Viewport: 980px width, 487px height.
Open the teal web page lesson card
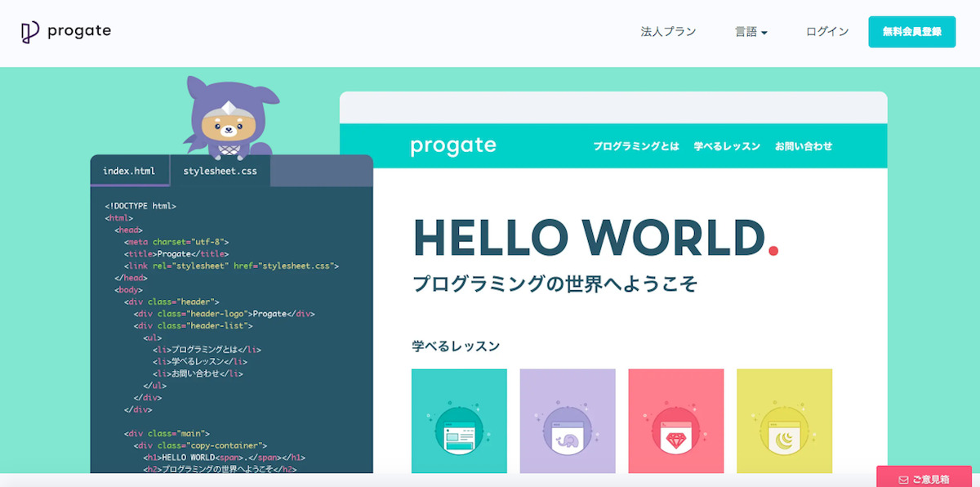pyautogui.click(x=459, y=421)
